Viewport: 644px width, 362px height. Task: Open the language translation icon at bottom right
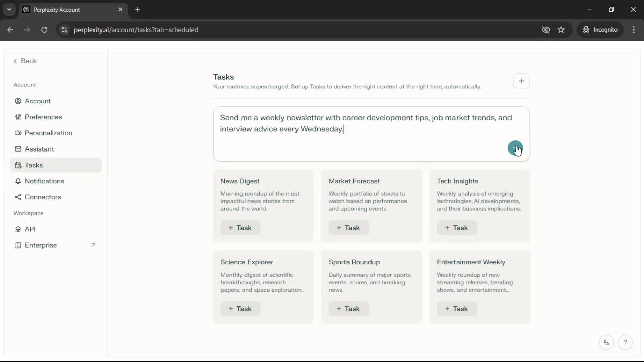(x=606, y=342)
